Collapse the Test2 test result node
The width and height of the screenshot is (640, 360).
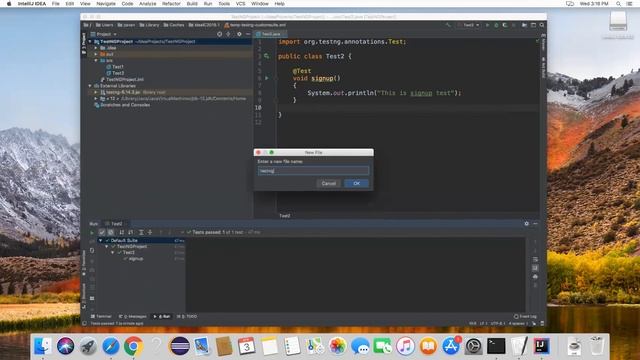(113, 253)
